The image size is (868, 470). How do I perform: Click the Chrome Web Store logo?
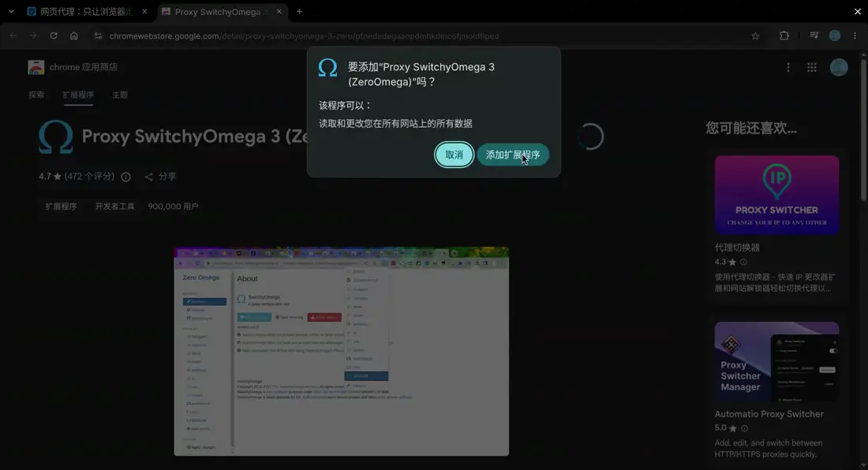36,67
